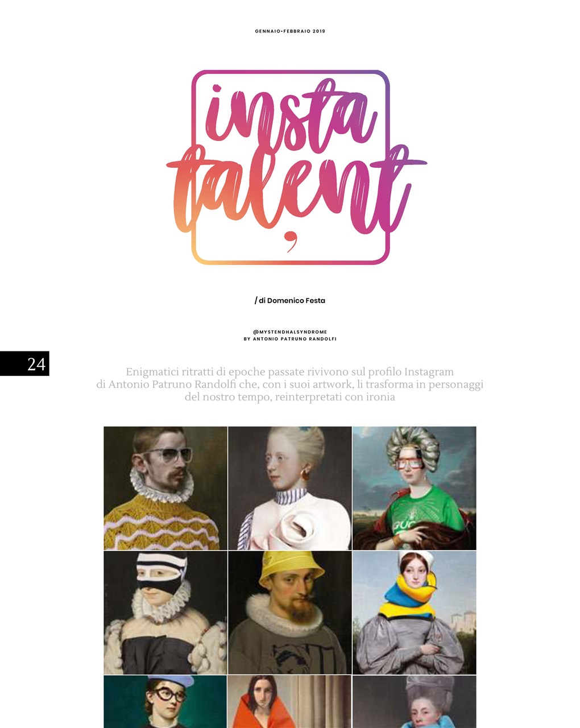Open portrait with orange cape
Viewport: 580px width, 728px height.
point(290,702)
